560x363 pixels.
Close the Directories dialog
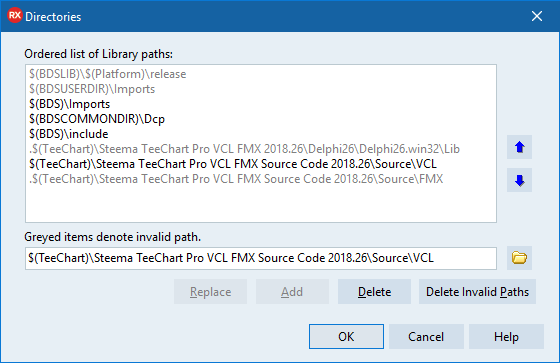coord(537,16)
